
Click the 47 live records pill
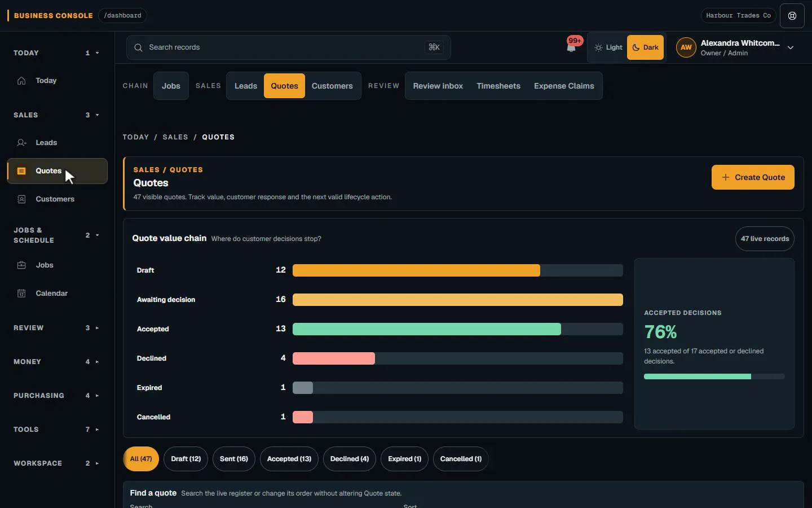coord(765,239)
